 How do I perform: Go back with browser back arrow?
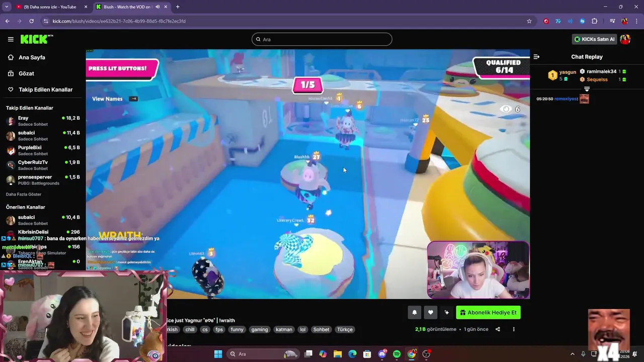(7, 21)
